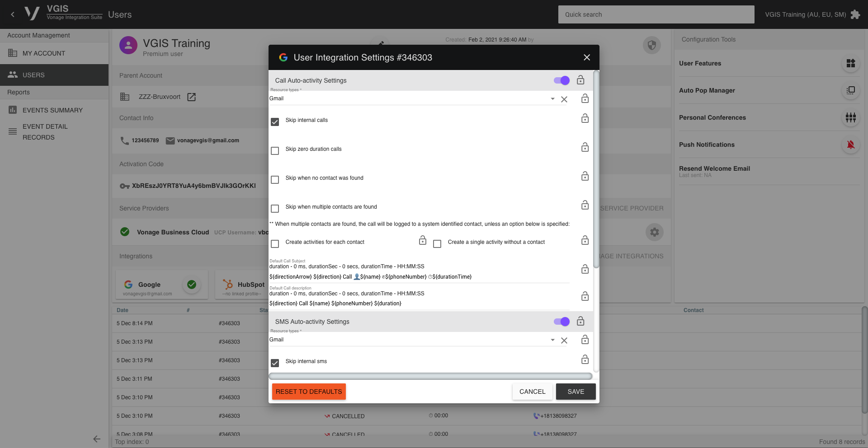Collapse the left sidebar with bottom arrow
This screenshot has width=868, height=448.
click(96, 439)
